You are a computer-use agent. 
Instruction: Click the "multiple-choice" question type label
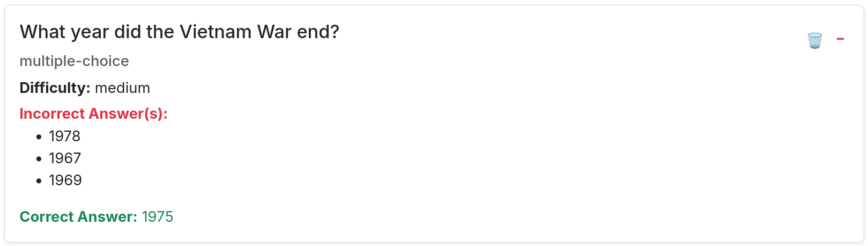click(74, 61)
